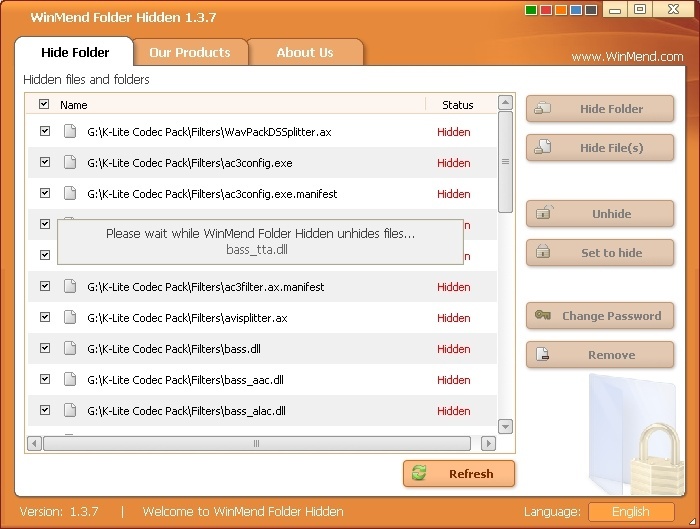Image resolution: width=700 pixels, height=529 pixels.
Task: Click the vertical scrollbar up arrow
Action: pyautogui.click(x=505, y=103)
